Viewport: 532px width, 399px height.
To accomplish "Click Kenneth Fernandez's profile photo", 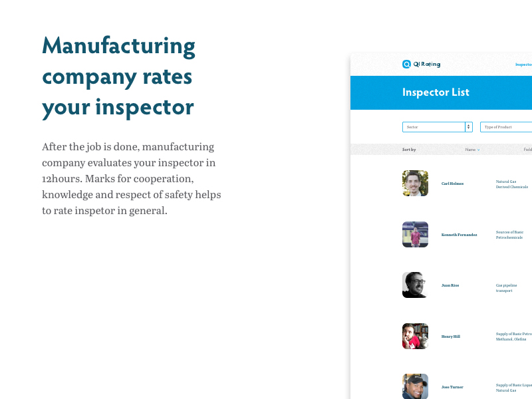I will coord(415,234).
